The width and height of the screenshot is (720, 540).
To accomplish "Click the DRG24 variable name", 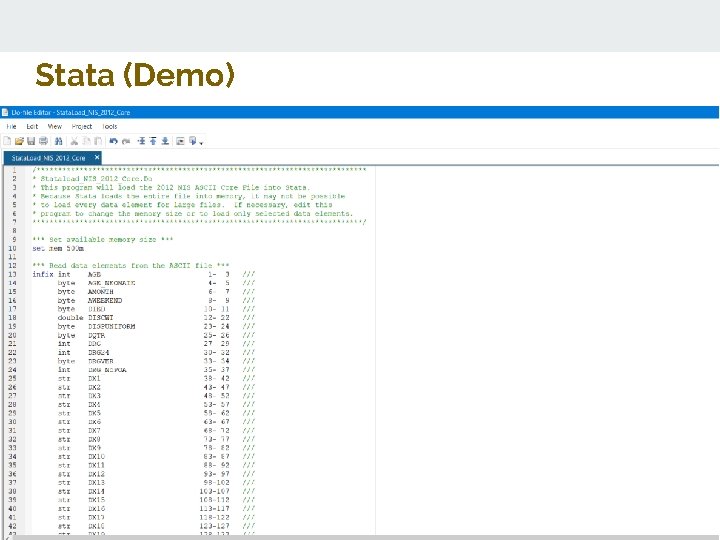I will [99, 353].
